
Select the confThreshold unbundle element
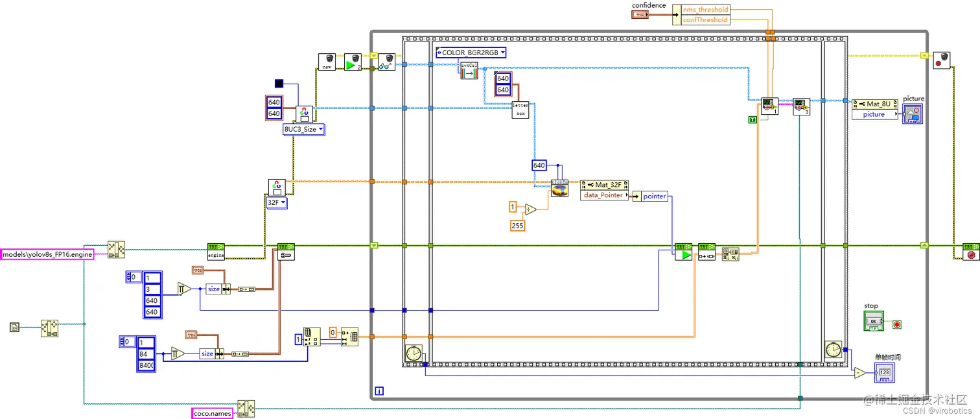coord(705,20)
